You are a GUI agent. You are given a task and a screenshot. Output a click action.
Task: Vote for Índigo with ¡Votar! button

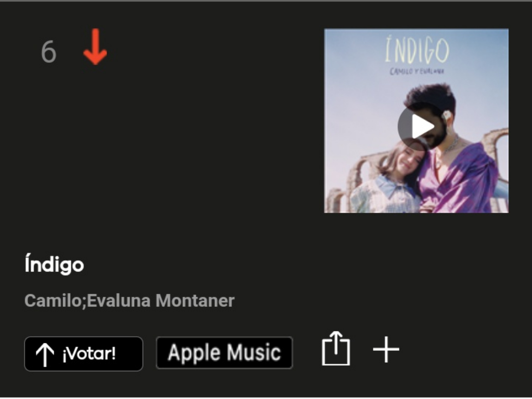84,354
